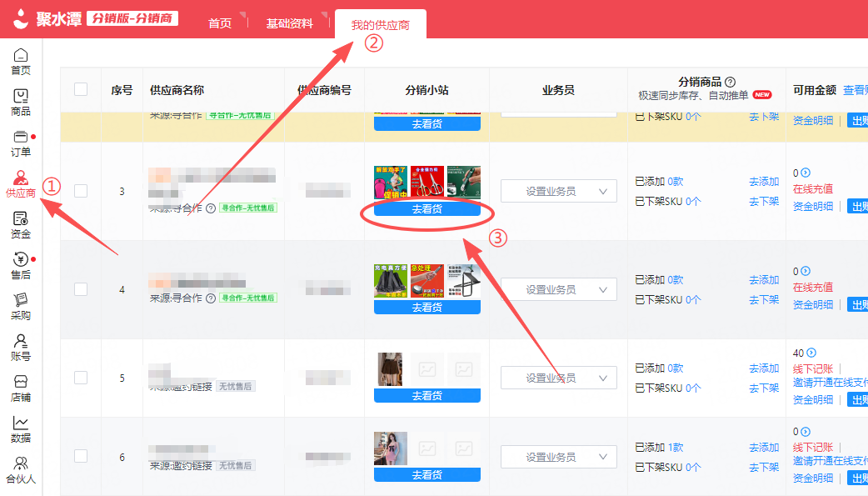Open 售后 sidebar section
The height and width of the screenshot is (496, 868).
[x=21, y=266]
